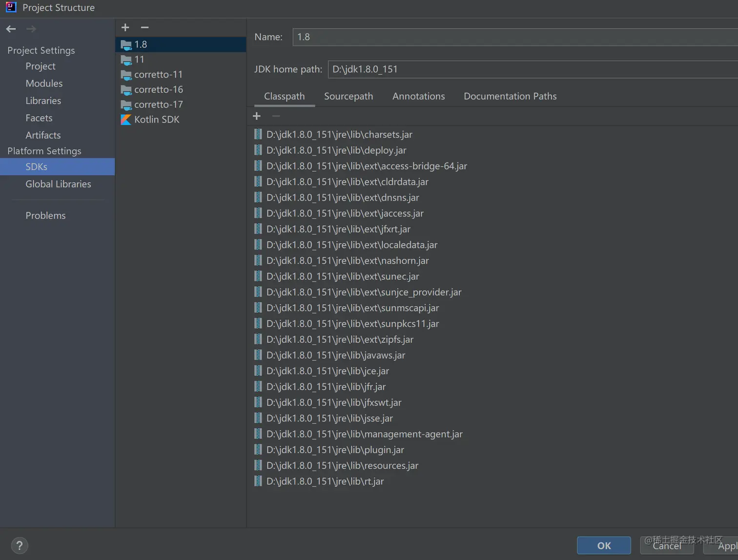Screen dimensions: 738x560
Task: Click the jar icon beside charsets.jar
Action: [x=258, y=134]
